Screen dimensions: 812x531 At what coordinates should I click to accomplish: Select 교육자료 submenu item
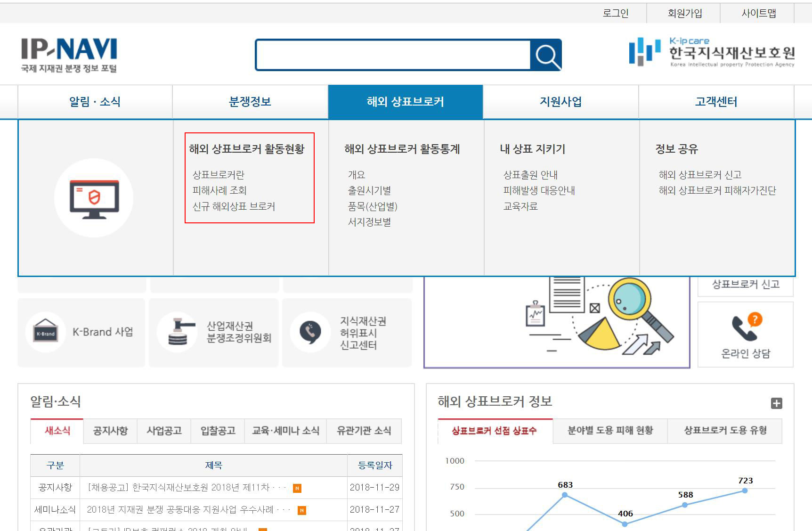coord(520,206)
